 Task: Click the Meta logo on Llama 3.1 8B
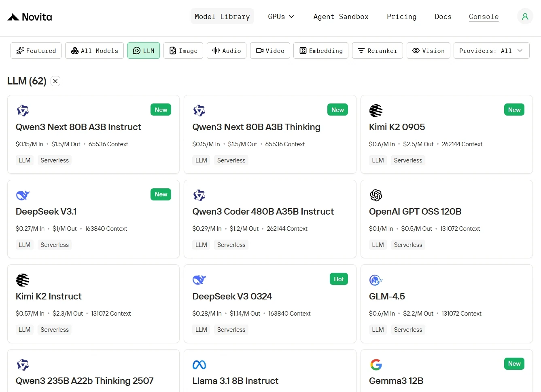199,365
